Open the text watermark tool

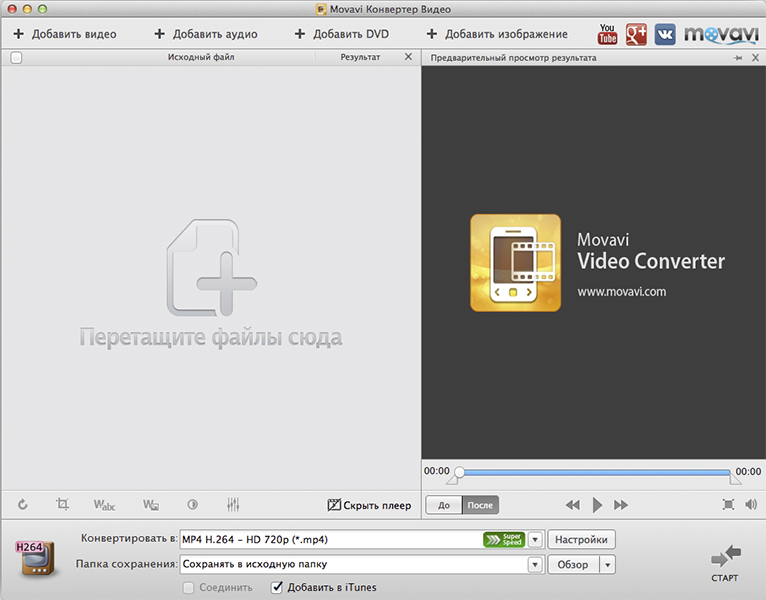pos(104,505)
